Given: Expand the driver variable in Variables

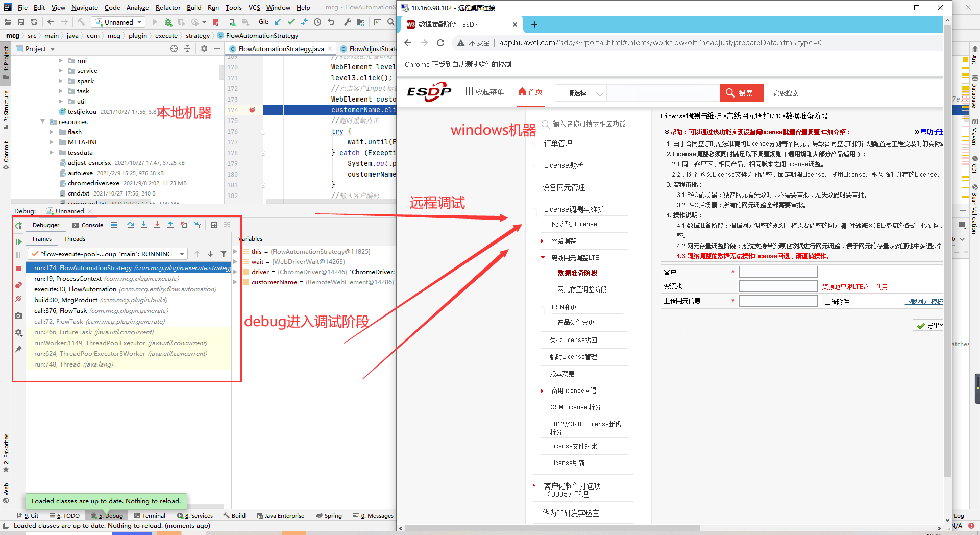Looking at the screenshot, I should click(235, 272).
